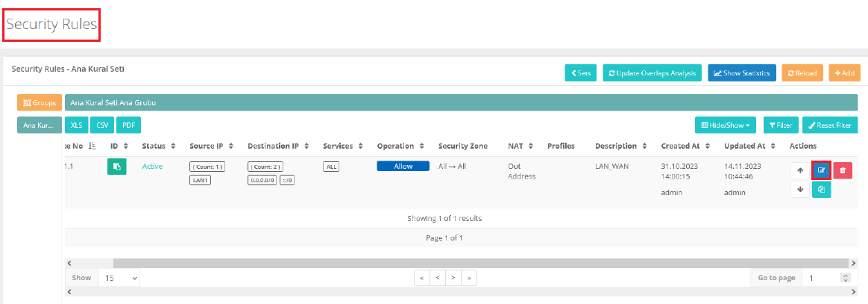Click the horizontal table scrollbar

[447, 263]
